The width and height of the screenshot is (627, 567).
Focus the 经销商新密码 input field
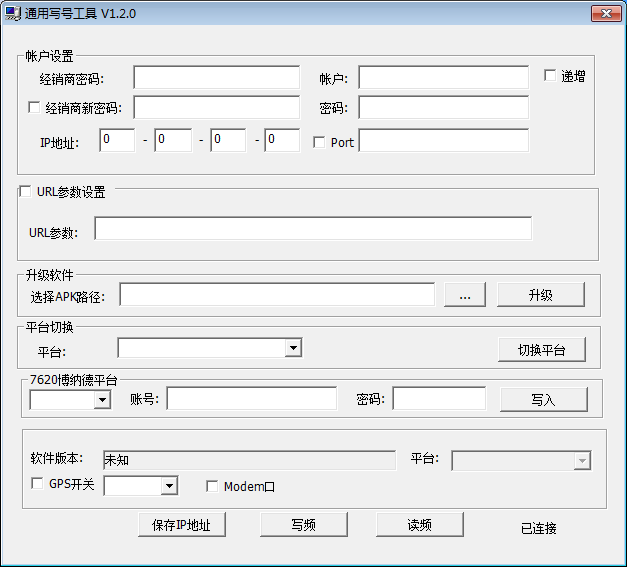pyautogui.click(x=217, y=107)
